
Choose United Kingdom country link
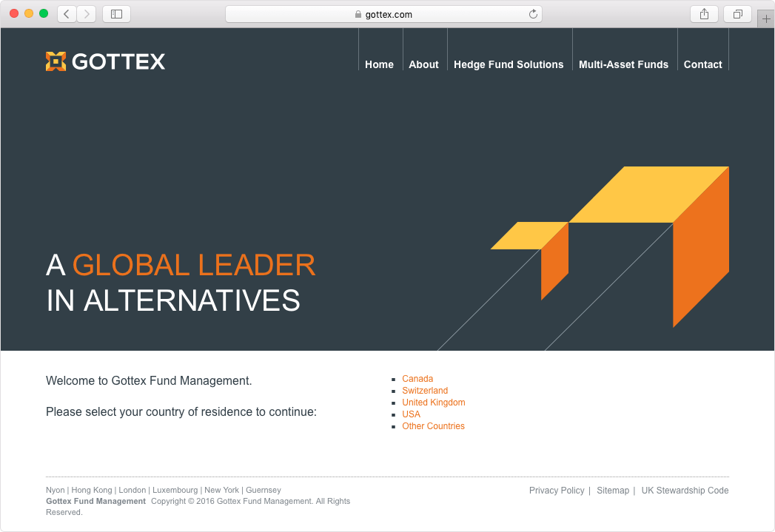[x=434, y=403]
